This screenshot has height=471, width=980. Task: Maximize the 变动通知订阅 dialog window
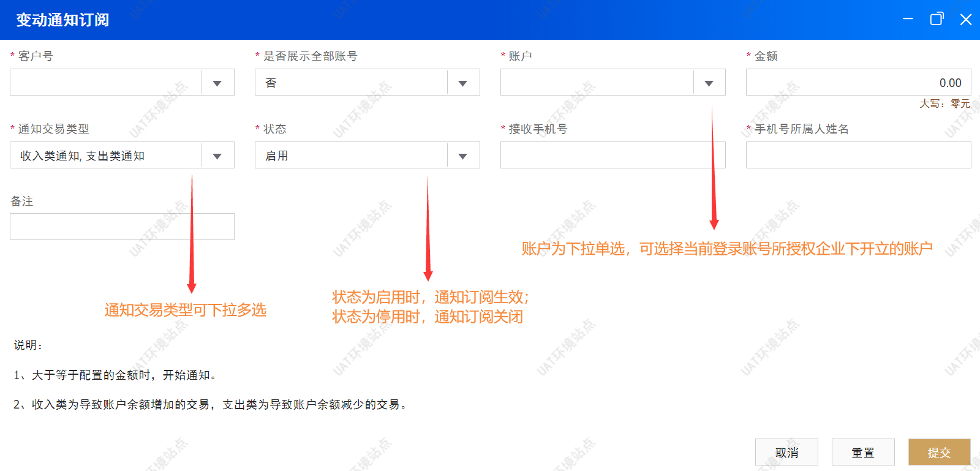coord(937,19)
